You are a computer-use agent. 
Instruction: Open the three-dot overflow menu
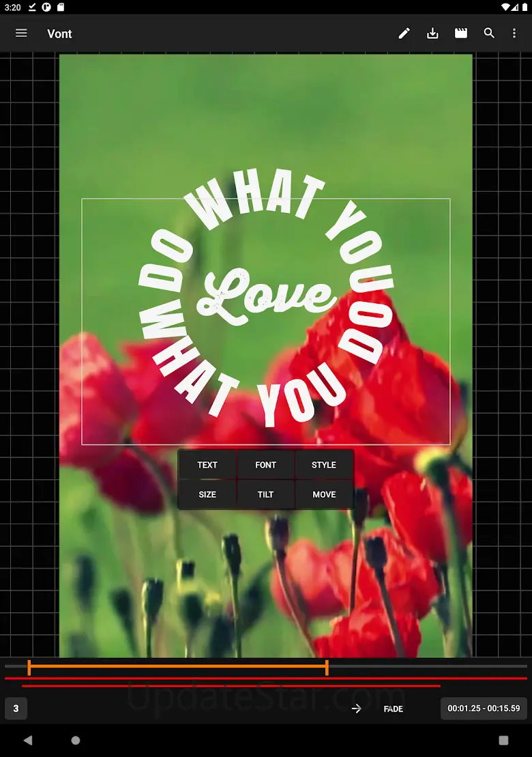click(x=514, y=33)
